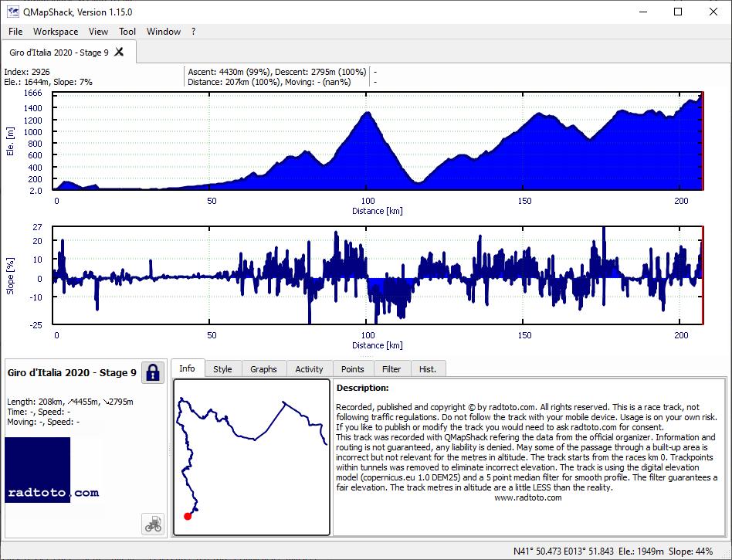Switch to the Filter tab

point(391,369)
